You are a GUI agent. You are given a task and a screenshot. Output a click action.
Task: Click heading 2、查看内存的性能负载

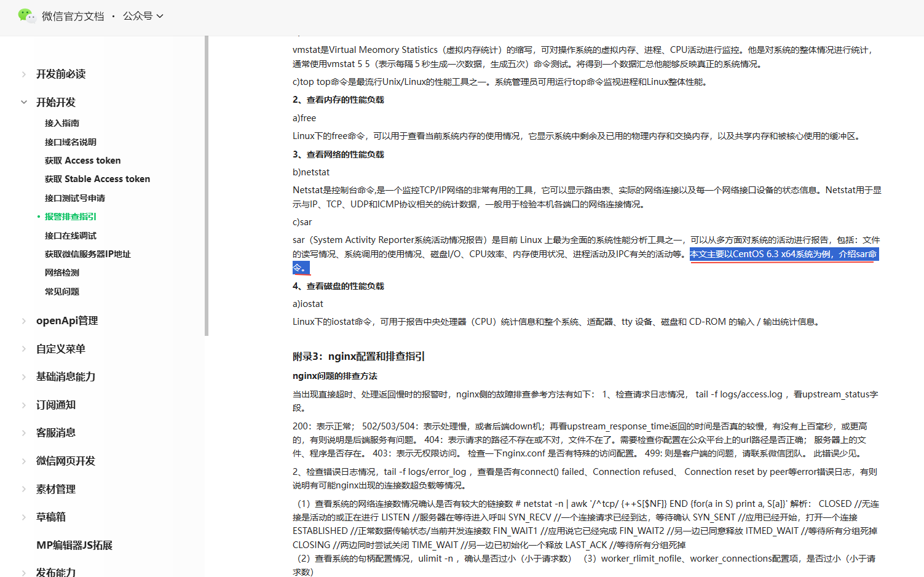pos(338,100)
